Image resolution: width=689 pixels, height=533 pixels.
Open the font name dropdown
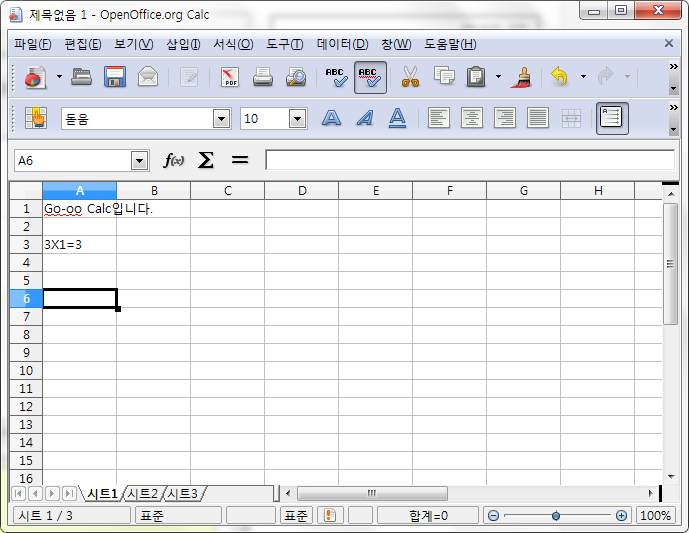pyautogui.click(x=221, y=119)
